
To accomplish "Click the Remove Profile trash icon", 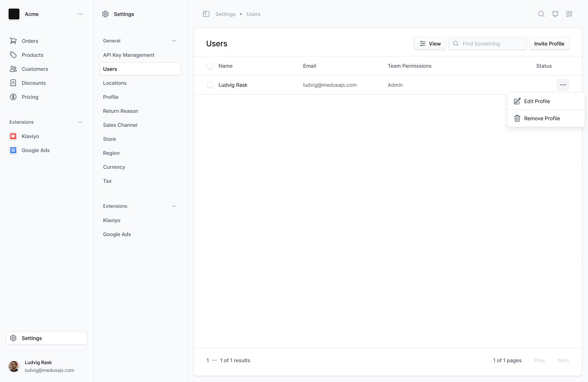I will coord(517,118).
